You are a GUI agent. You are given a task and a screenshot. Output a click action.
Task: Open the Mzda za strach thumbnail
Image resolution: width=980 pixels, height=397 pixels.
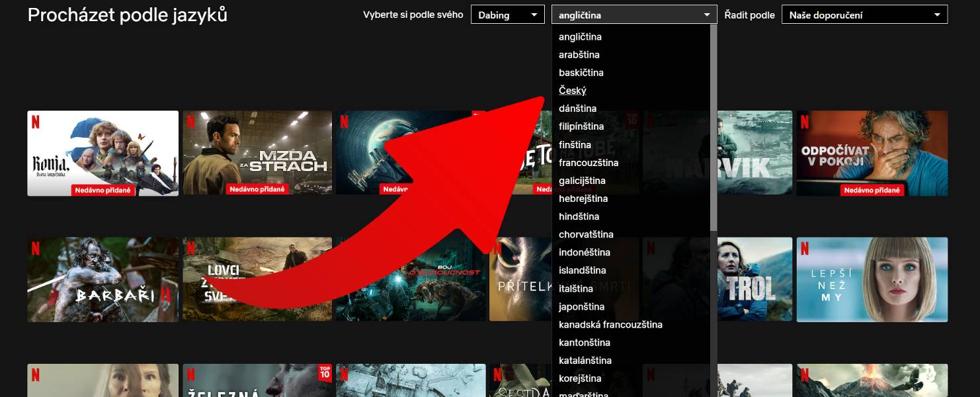pyautogui.click(x=257, y=153)
